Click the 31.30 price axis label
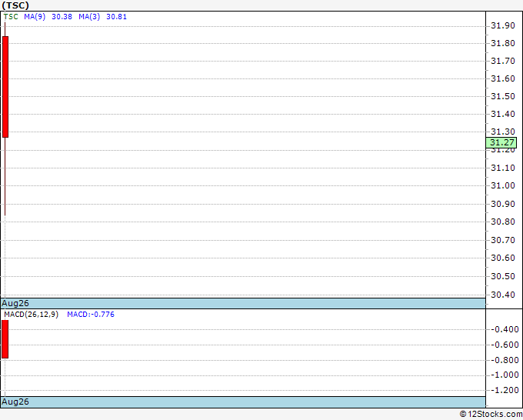 (x=503, y=132)
